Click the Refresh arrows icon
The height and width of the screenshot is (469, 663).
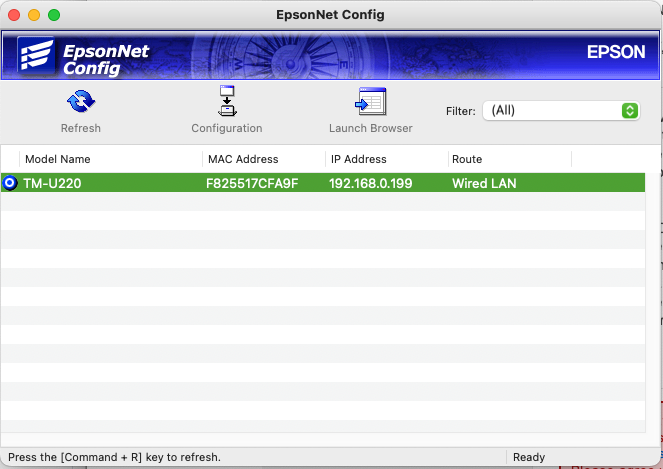[81, 101]
